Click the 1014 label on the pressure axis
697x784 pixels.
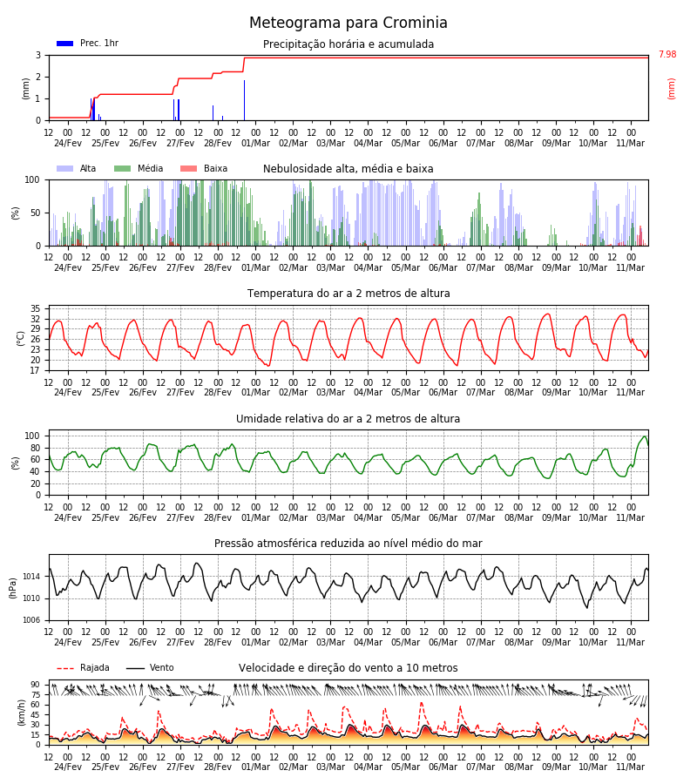pyautogui.click(x=31, y=577)
